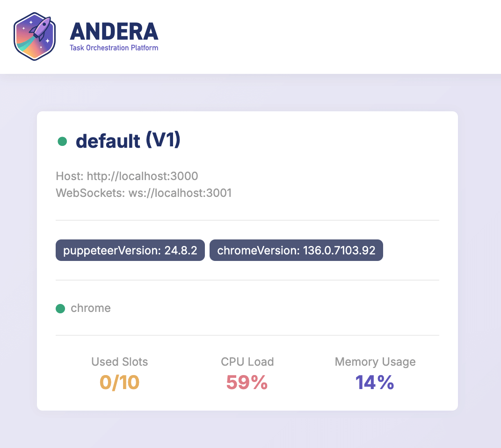Click the 14% memory usage value
The image size is (501, 448).
point(375,383)
